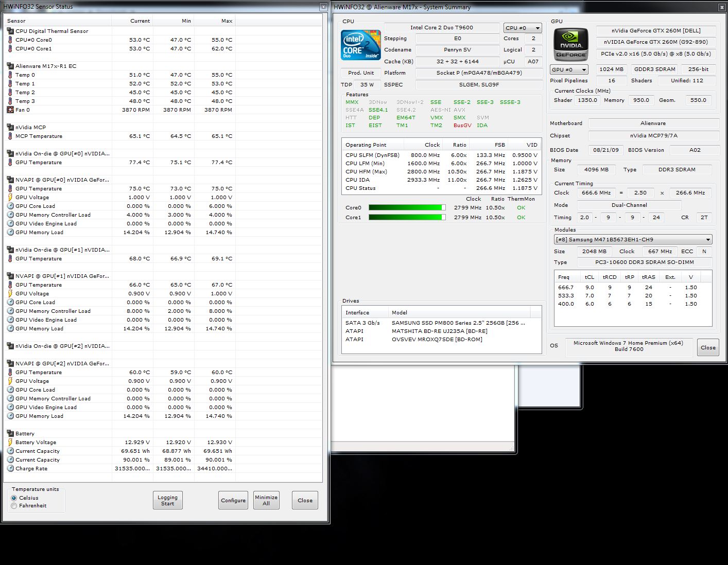Click gauge icon of GPU[#0] GPU Core Load
This screenshot has height=565, width=728.
pos(10,206)
